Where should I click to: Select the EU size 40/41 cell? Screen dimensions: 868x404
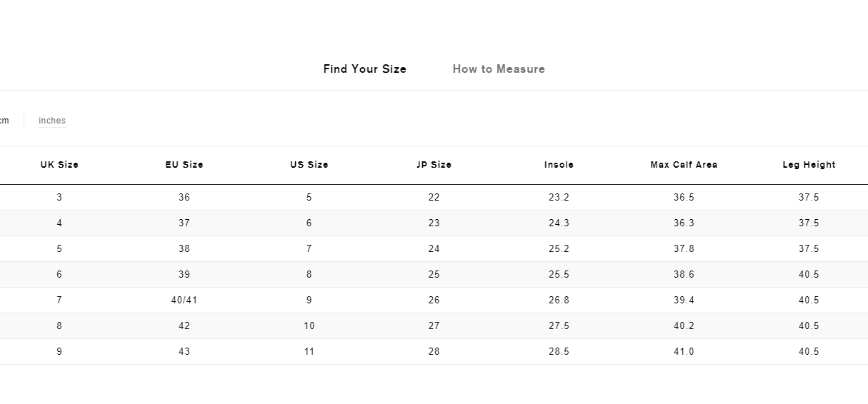[x=184, y=301]
